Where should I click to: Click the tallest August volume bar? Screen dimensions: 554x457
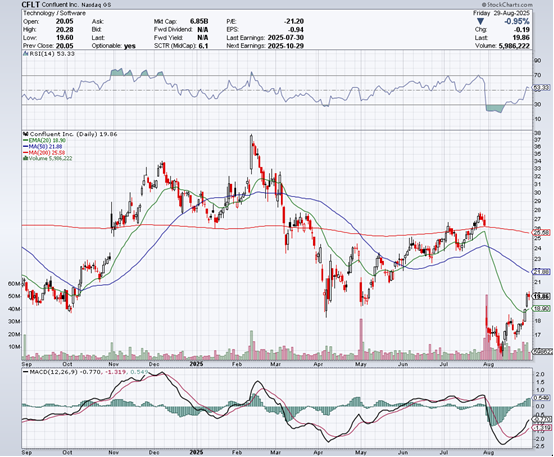pyautogui.click(x=487, y=326)
